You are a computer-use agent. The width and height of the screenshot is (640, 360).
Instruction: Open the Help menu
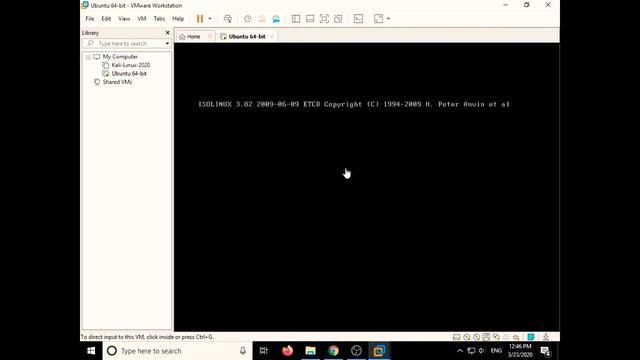coord(178,19)
